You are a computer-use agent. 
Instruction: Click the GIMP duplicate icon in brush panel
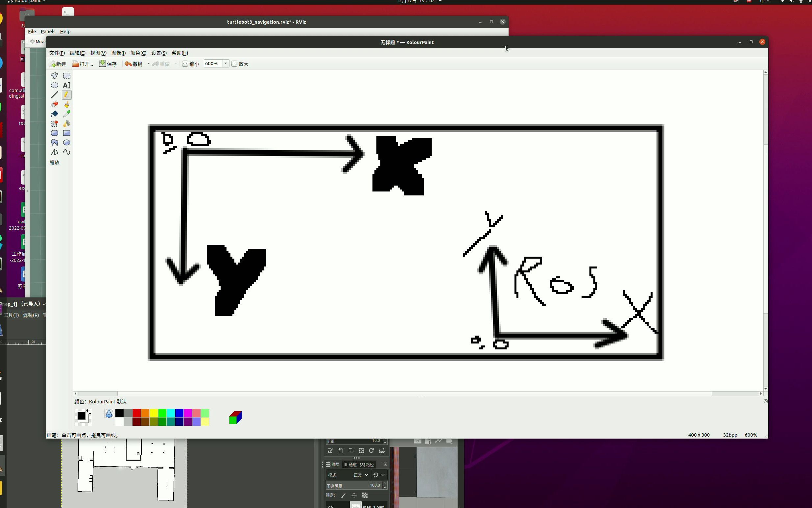[x=351, y=450]
